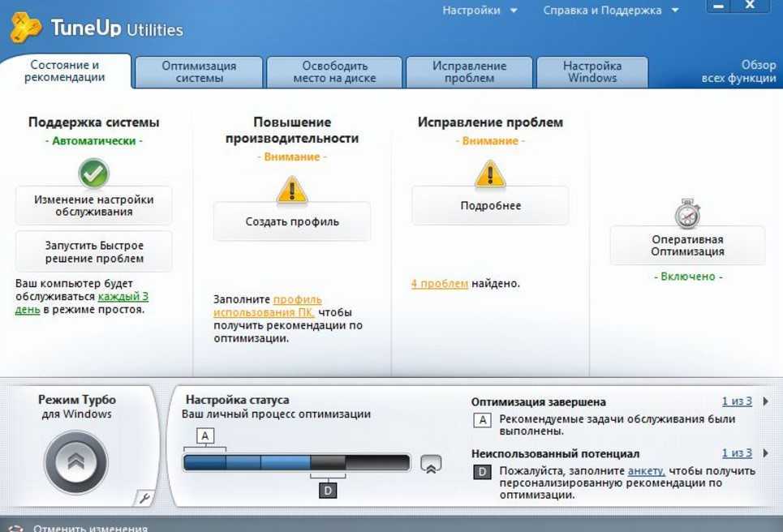Click the Поддержка системы heading
Image resolution: width=783 pixels, height=532 pixels.
pyautogui.click(x=94, y=122)
